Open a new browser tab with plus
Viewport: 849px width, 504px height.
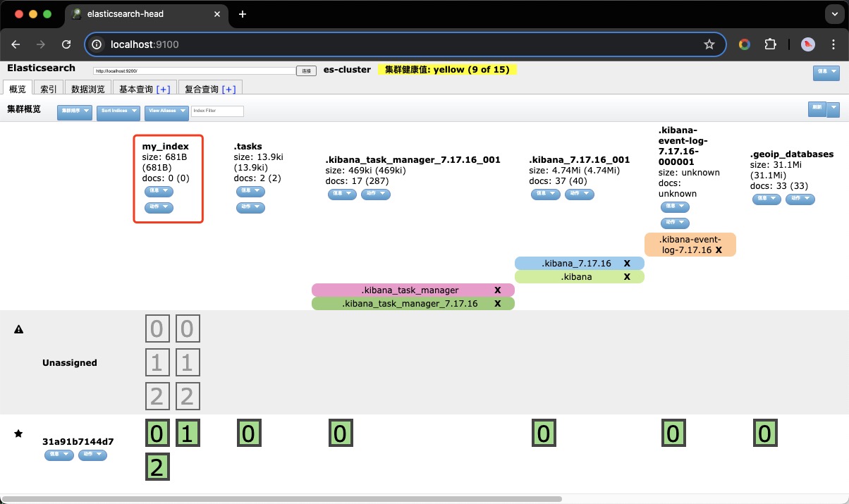(243, 14)
